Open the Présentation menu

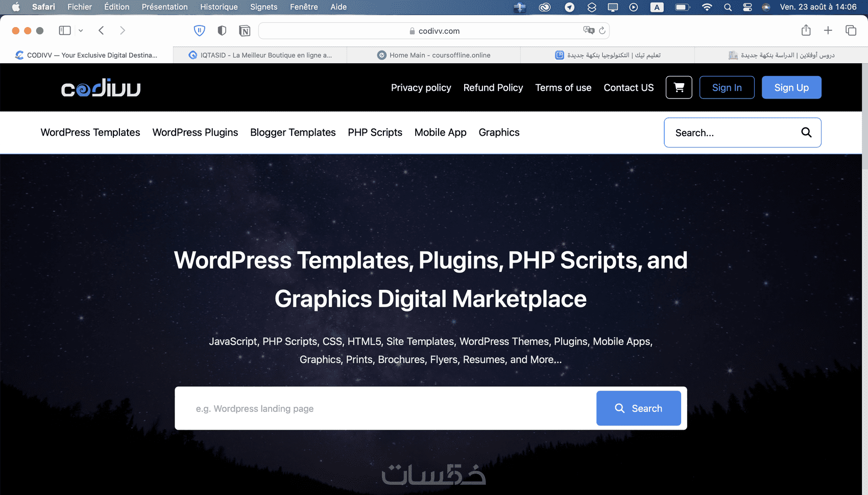165,7
